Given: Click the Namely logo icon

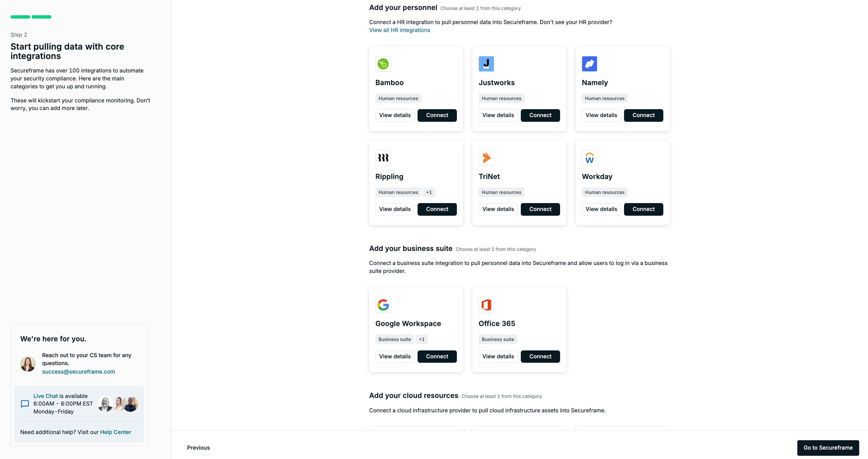Looking at the screenshot, I should click(589, 64).
